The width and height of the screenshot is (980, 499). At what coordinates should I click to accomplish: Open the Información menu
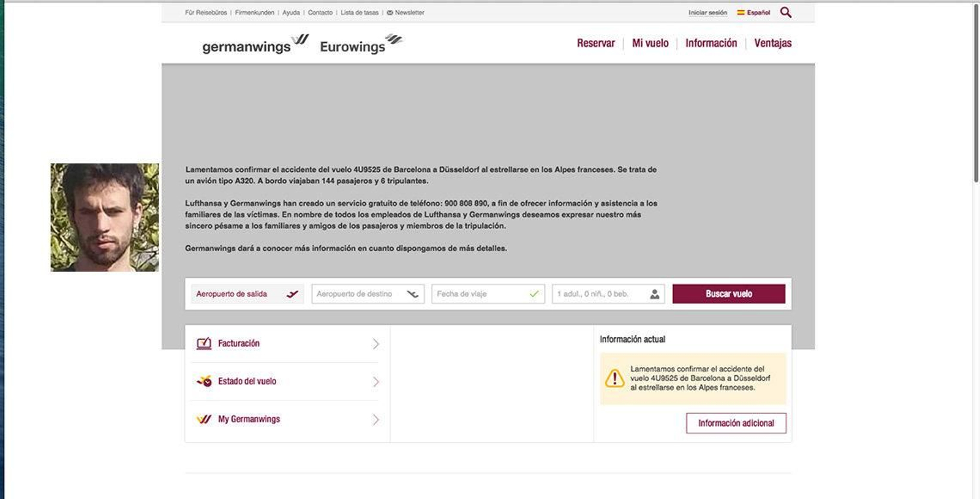point(710,43)
